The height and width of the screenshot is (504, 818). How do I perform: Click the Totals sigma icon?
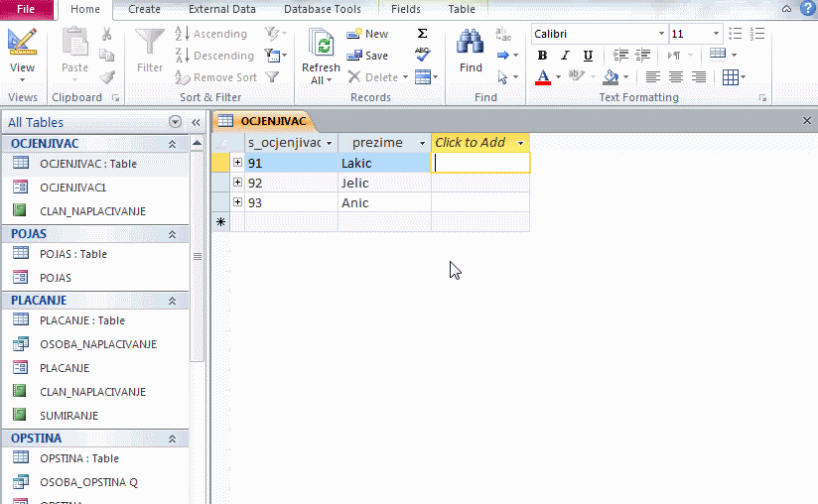pos(422,34)
